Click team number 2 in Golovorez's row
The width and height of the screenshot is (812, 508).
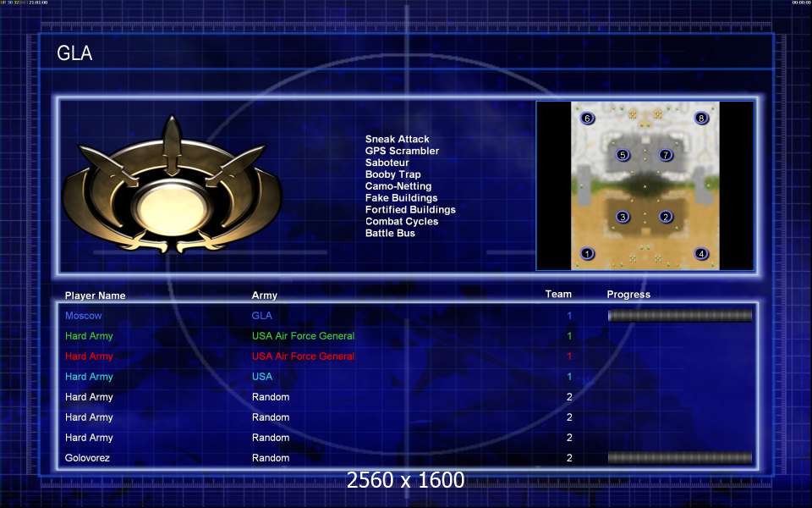pyautogui.click(x=569, y=458)
